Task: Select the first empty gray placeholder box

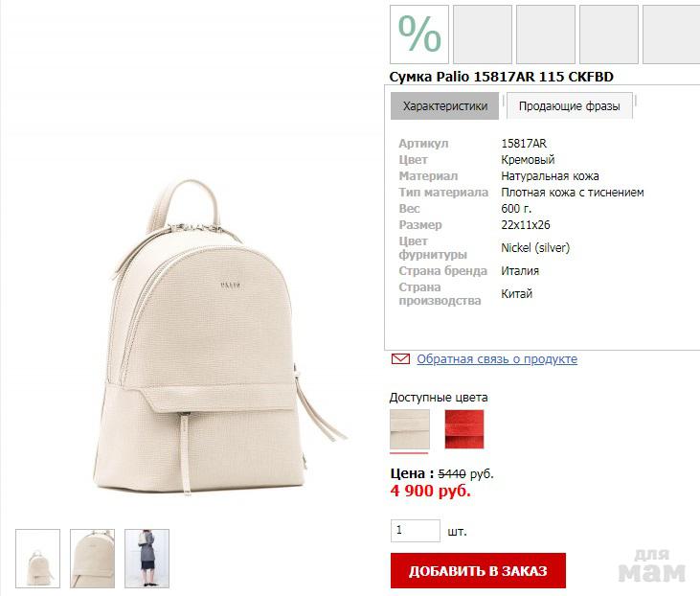Action: [483, 34]
